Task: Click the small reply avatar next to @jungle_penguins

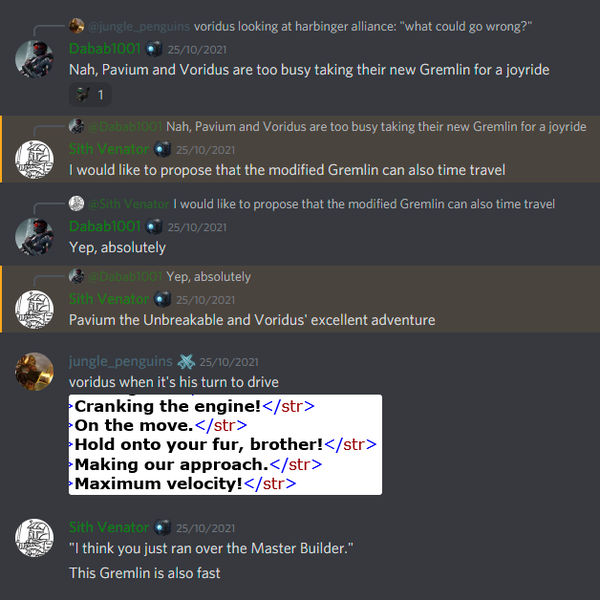Action: pos(77,26)
